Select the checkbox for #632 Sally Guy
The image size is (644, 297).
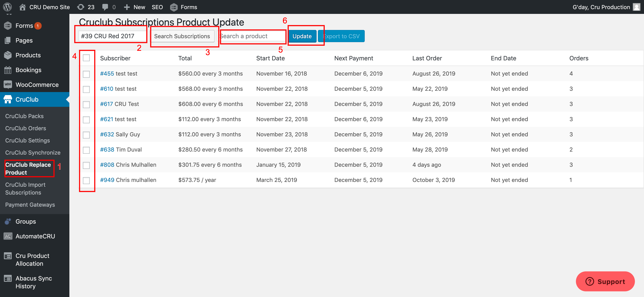click(86, 135)
